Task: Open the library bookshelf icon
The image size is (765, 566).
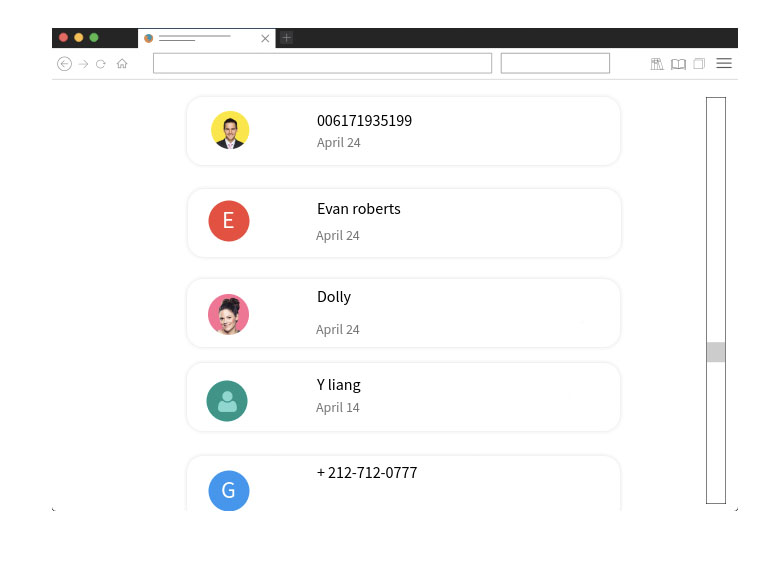Action: click(x=657, y=64)
